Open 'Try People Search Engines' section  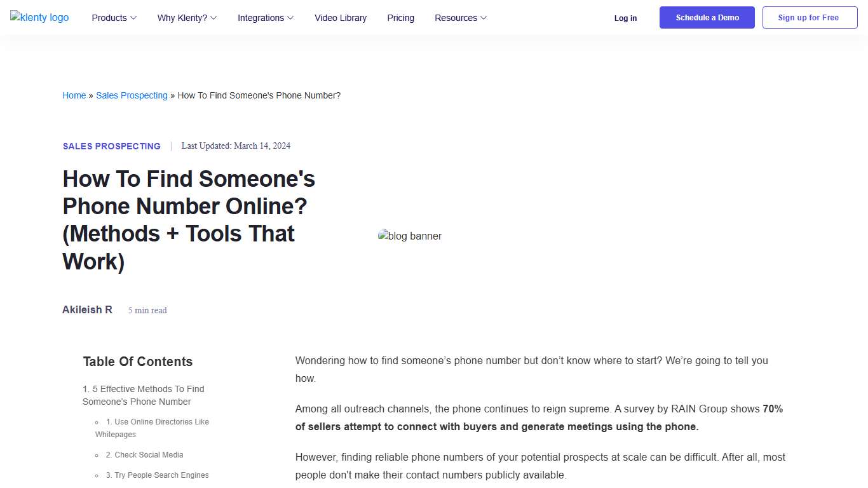157,475
